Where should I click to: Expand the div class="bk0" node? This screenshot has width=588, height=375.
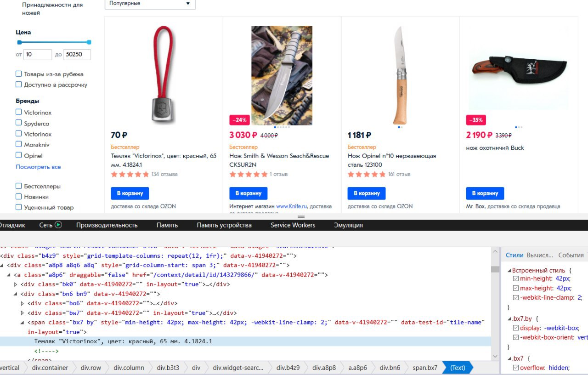click(x=16, y=284)
